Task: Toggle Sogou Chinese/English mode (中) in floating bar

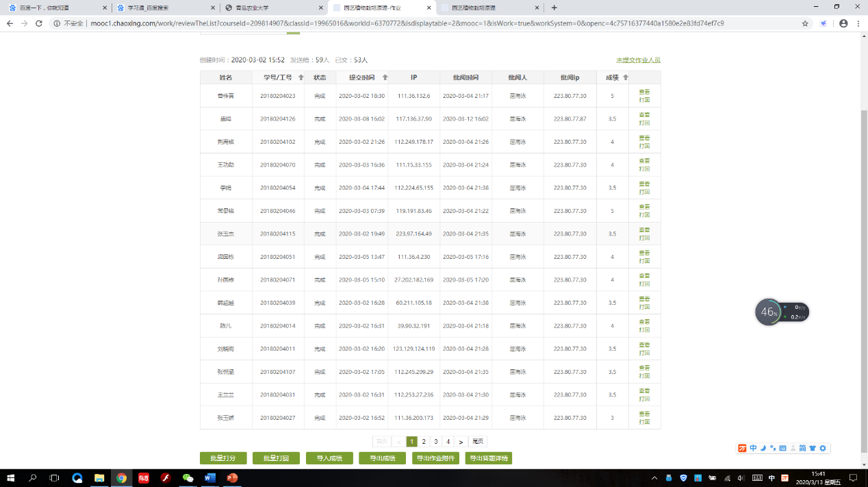Action: pos(753,448)
